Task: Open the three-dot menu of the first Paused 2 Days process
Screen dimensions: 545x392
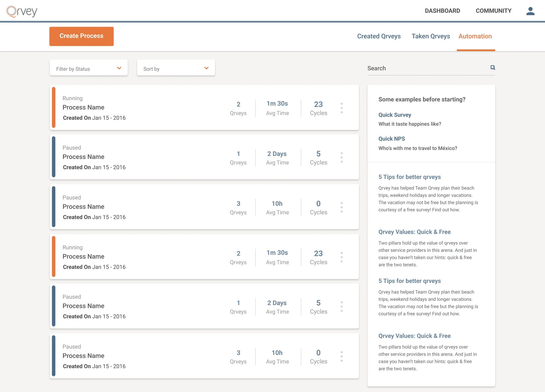Action: pos(341,158)
